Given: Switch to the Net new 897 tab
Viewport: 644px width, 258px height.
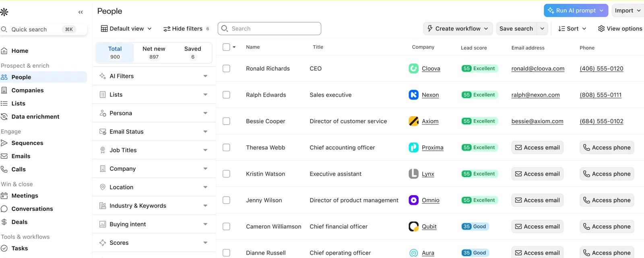Looking at the screenshot, I should click(x=154, y=52).
